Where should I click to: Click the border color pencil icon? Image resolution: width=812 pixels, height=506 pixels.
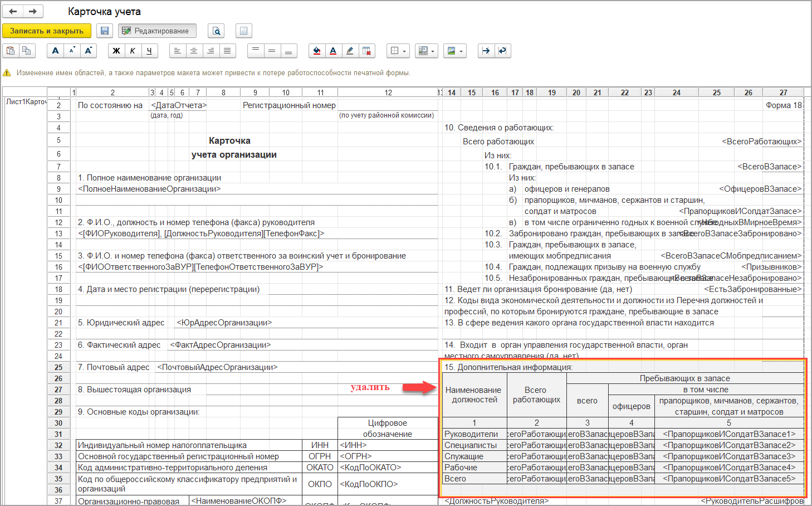pyautogui.click(x=350, y=51)
